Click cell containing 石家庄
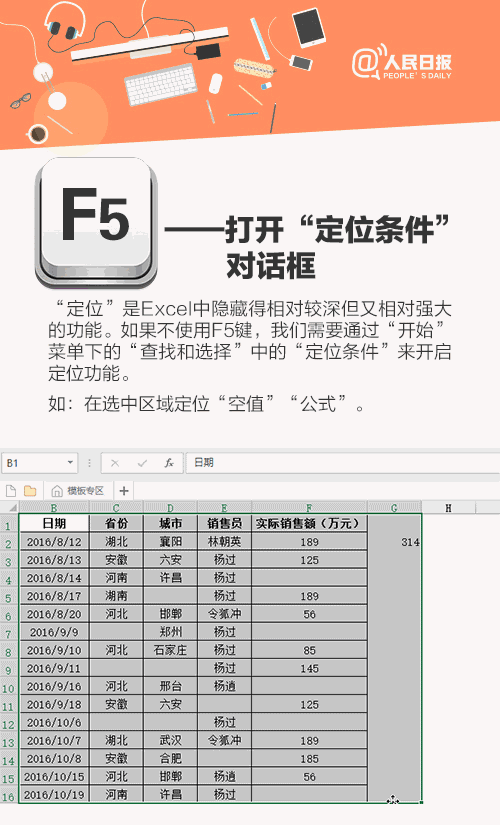Image resolution: width=500 pixels, height=825 pixels. [x=170, y=650]
